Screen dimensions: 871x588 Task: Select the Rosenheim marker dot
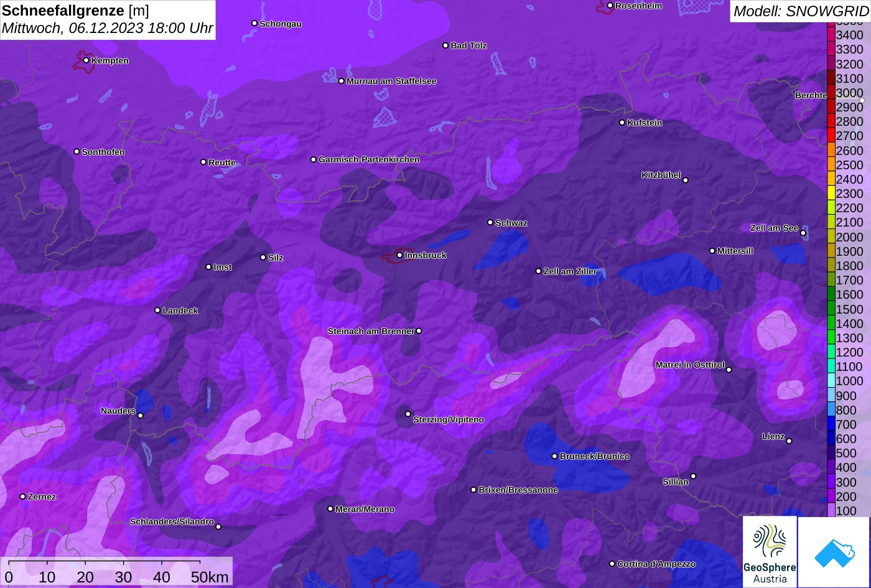(x=610, y=6)
